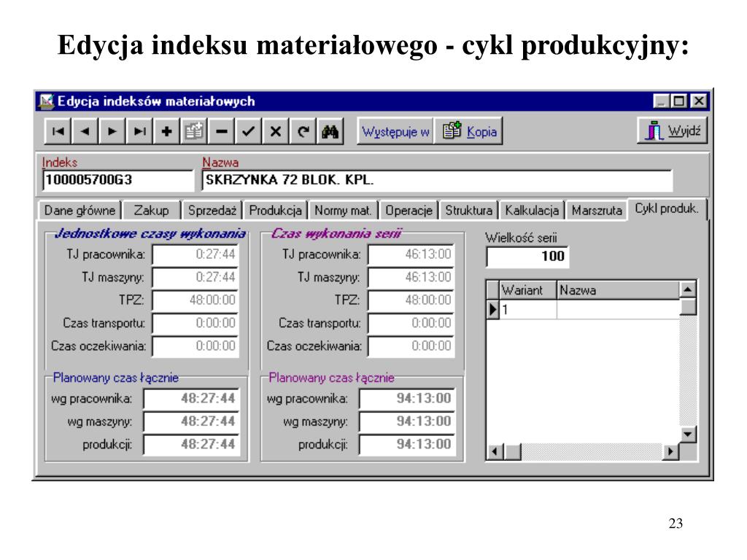The width and height of the screenshot is (747, 560).
Task: Close the Edycja indeksów materiałowych window
Action: [x=698, y=101]
